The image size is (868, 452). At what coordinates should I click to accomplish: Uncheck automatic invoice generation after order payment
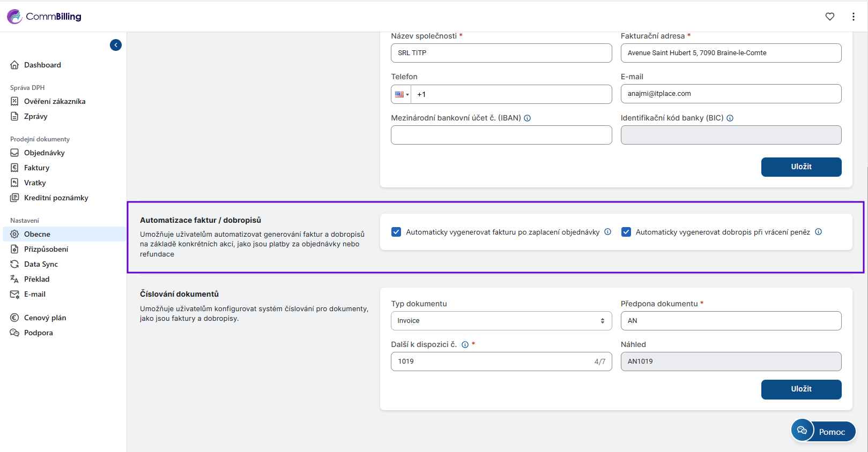click(396, 232)
